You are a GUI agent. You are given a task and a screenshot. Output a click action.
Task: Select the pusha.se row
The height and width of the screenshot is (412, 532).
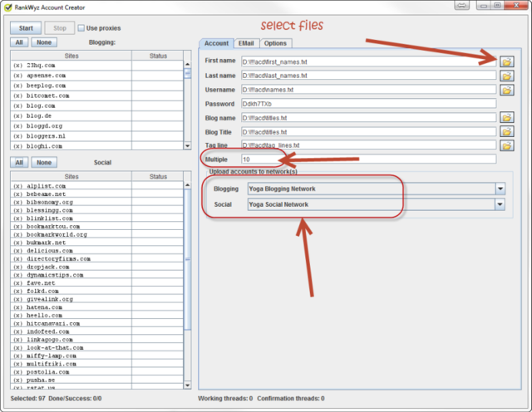tap(96, 380)
